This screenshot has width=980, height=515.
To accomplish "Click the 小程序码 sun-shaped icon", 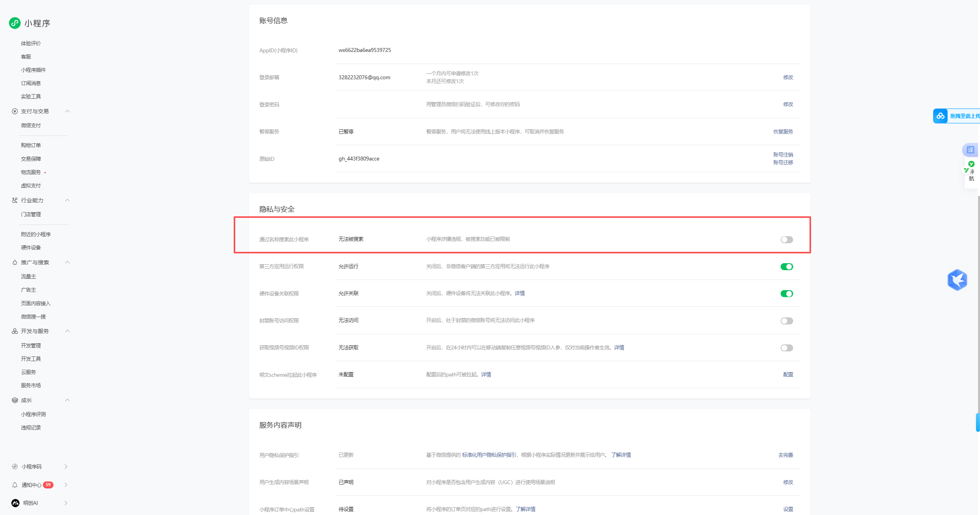I will pos(15,467).
